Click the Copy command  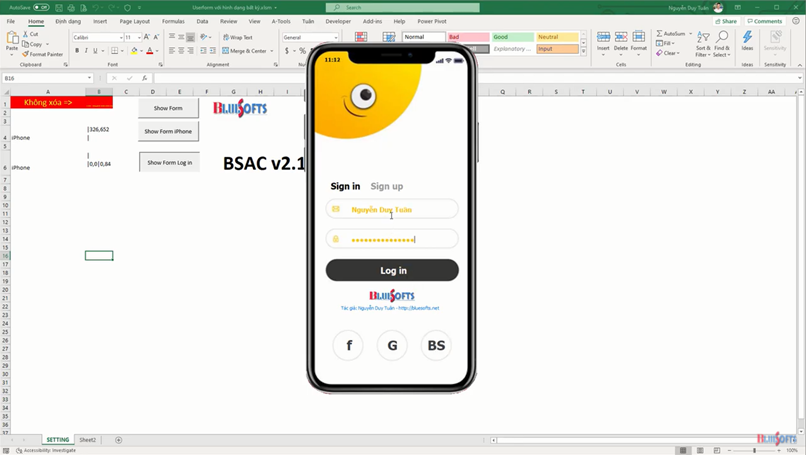(x=32, y=44)
